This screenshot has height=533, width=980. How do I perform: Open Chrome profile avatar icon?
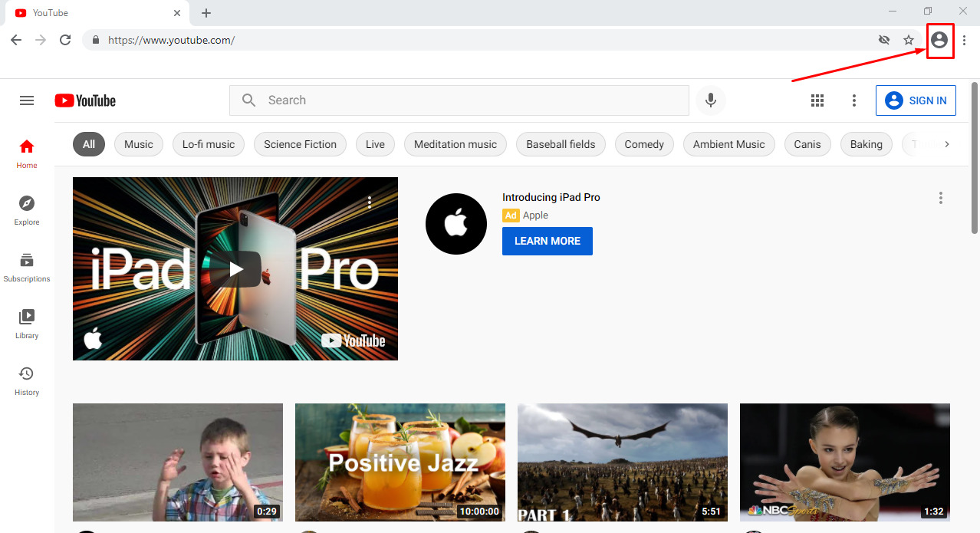click(939, 40)
